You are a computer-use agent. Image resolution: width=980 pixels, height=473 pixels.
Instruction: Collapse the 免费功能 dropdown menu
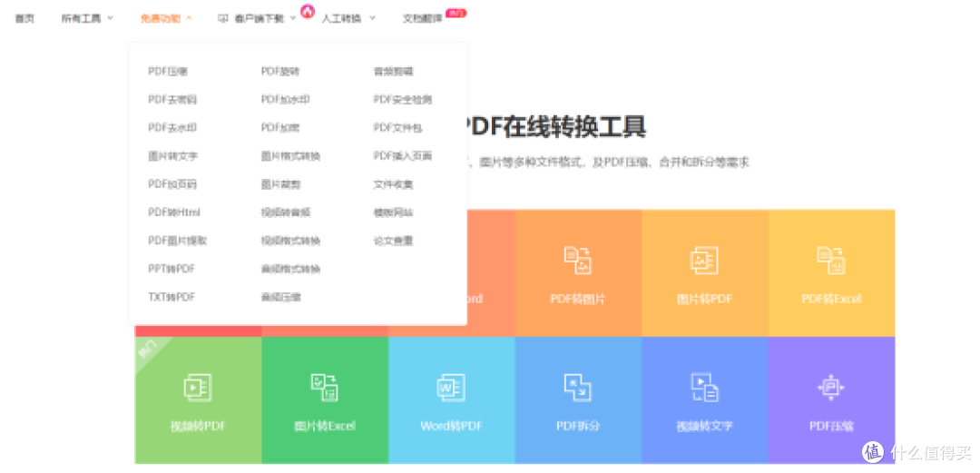(166, 19)
